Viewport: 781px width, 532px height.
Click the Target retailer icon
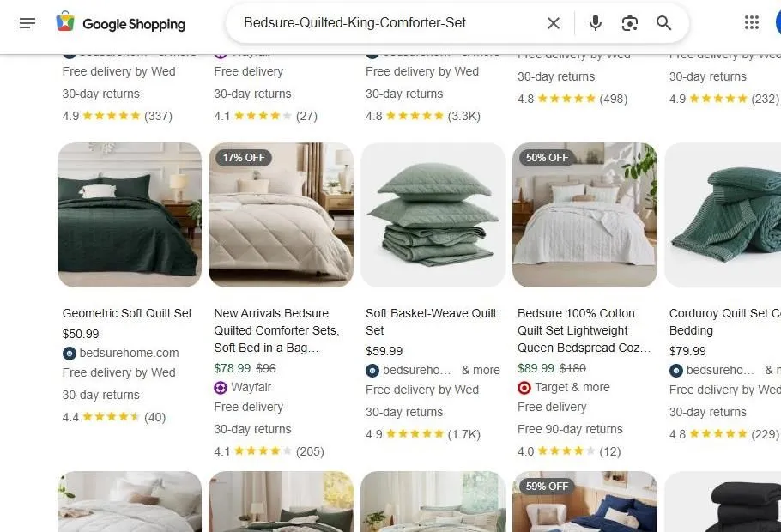tap(524, 387)
